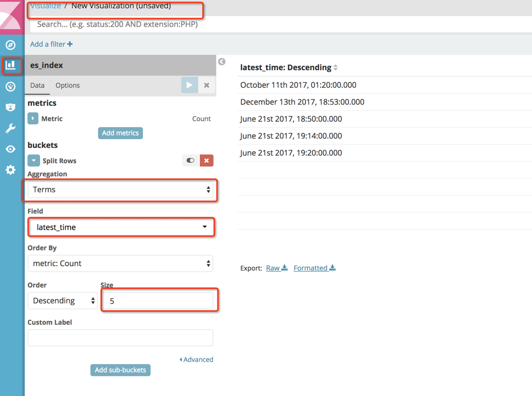532x396 pixels.
Task: Discard changes with the gray X button
Action: pos(206,85)
